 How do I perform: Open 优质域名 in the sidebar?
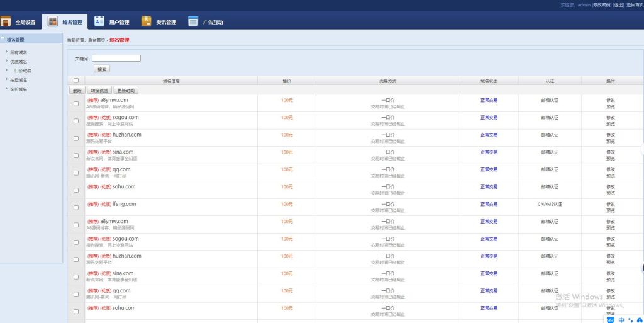[x=18, y=62]
